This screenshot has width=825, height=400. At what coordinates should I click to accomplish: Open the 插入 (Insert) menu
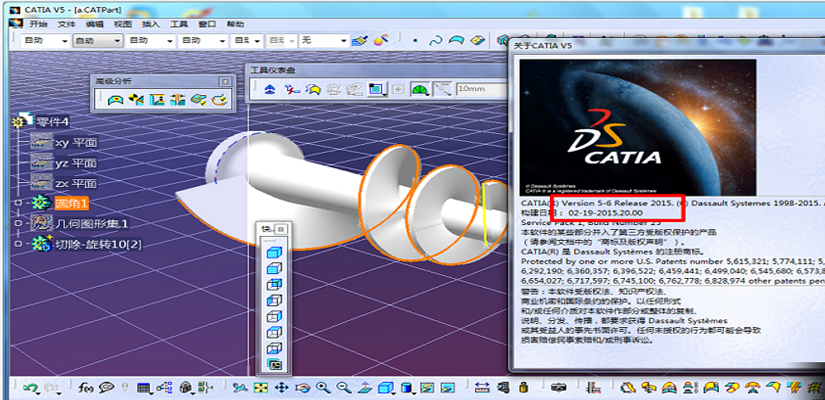click(x=151, y=22)
